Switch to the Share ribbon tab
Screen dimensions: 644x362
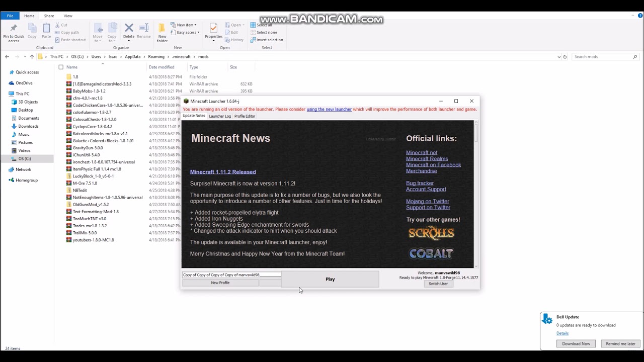[x=49, y=16]
